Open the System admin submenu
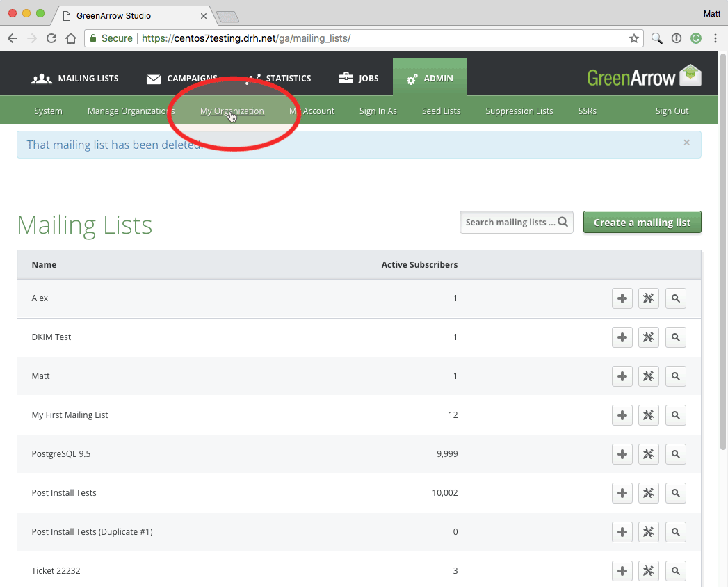728x587 pixels. [x=48, y=111]
